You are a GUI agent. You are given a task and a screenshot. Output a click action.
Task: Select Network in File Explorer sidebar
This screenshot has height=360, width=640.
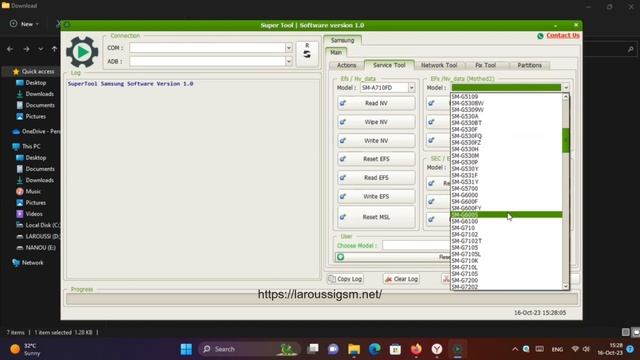(x=32, y=263)
